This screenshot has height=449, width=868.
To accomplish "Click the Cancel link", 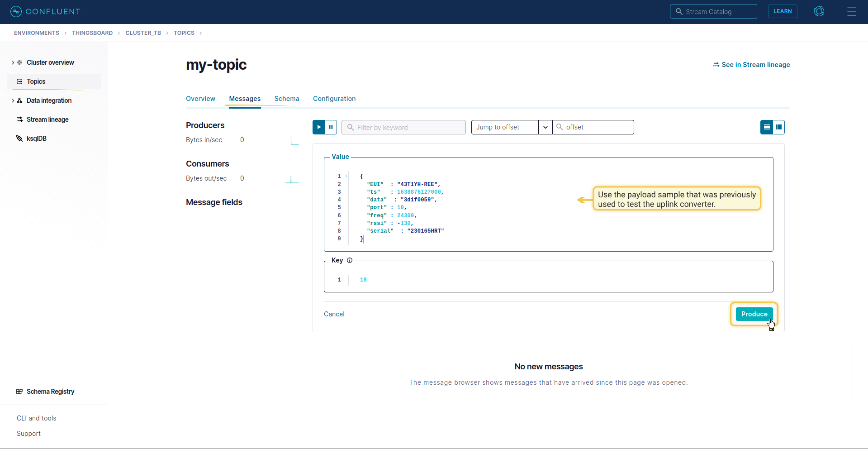I will [x=334, y=314].
